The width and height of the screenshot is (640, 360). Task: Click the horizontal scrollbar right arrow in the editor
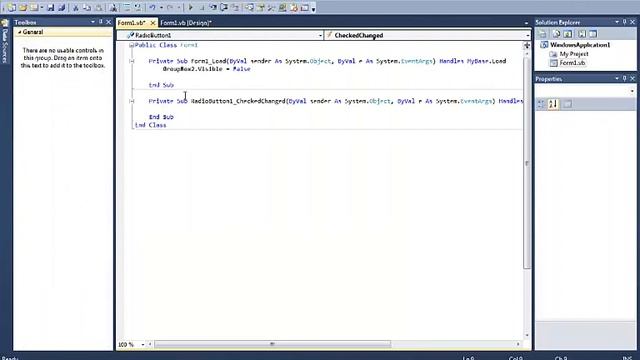[x=518, y=344]
